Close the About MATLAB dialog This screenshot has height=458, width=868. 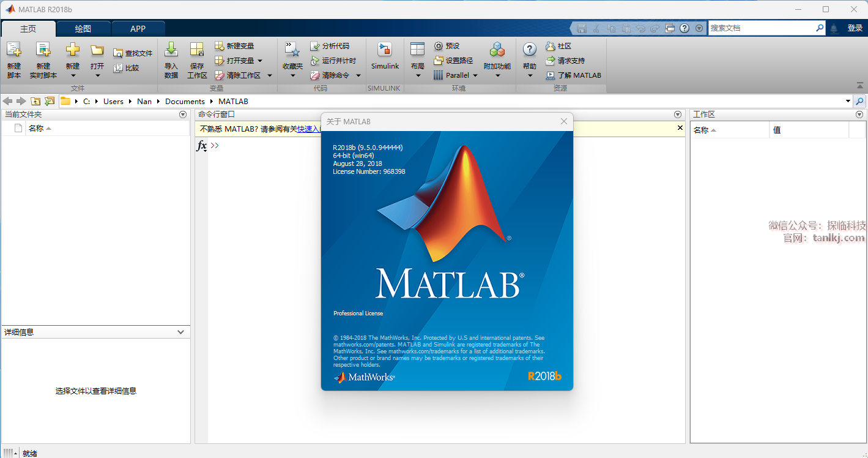pyautogui.click(x=564, y=121)
